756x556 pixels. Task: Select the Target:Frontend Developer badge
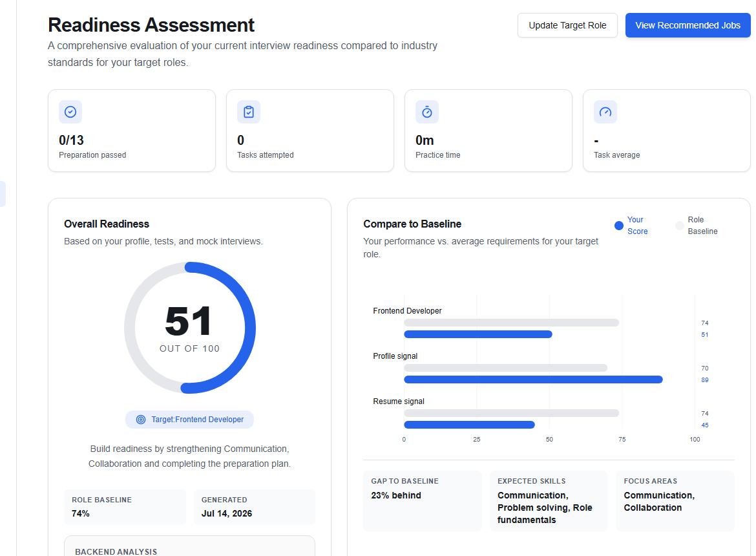coord(189,420)
